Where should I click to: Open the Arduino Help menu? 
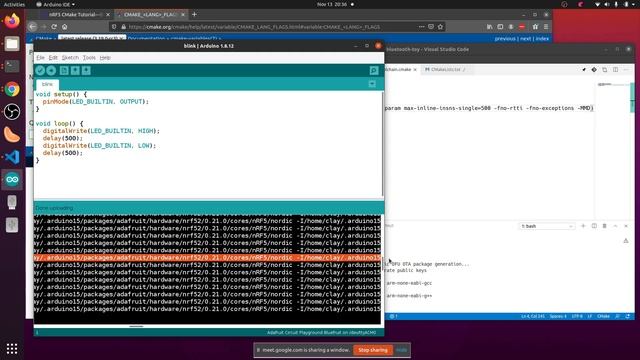pyautogui.click(x=105, y=58)
